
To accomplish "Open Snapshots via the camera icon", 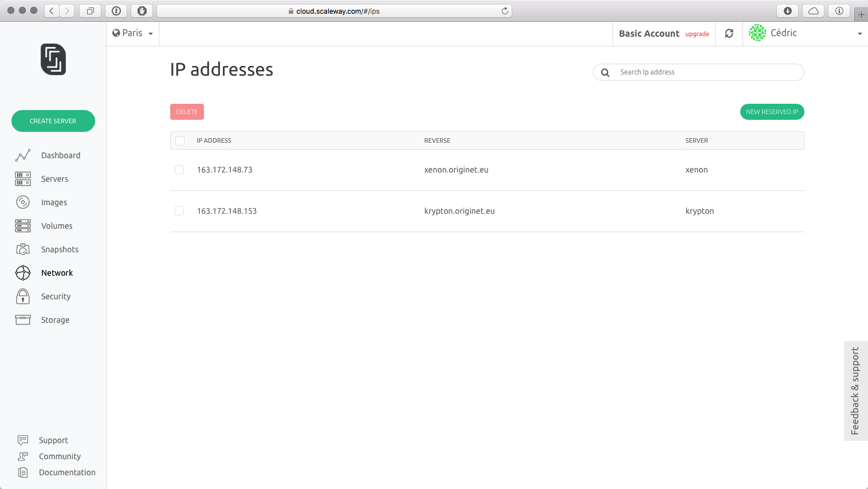I will 23,249.
